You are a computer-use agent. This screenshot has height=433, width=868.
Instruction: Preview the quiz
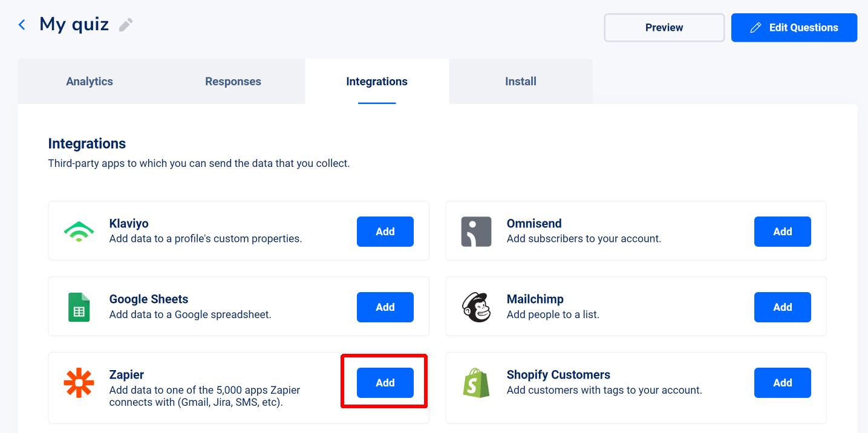pos(664,28)
